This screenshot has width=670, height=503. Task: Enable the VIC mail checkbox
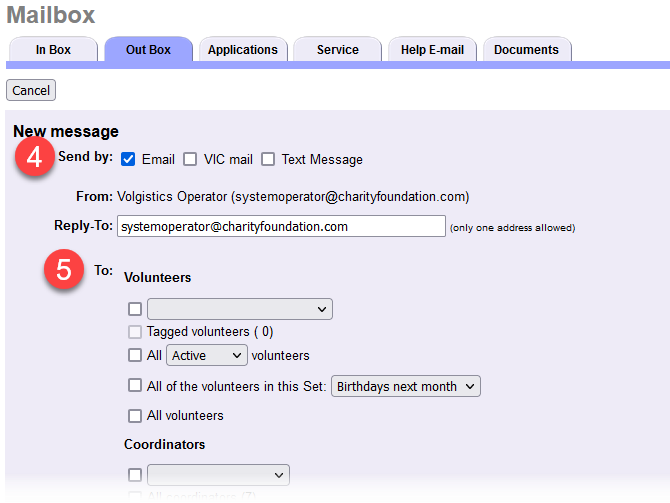pos(190,159)
